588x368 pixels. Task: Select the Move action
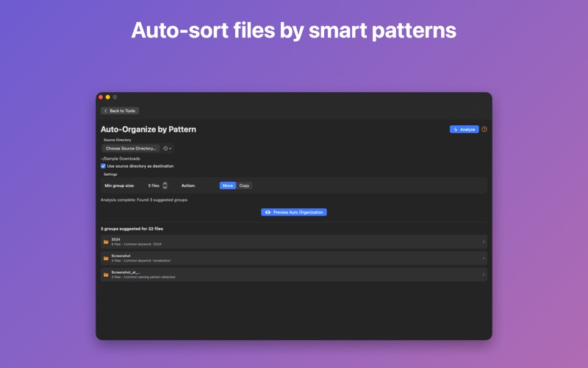(x=228, y=185)
